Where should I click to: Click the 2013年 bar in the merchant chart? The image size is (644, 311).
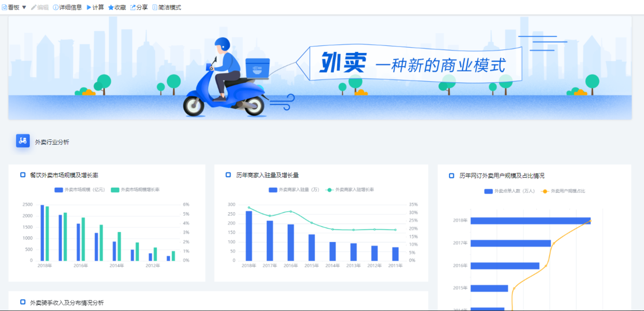354,252
